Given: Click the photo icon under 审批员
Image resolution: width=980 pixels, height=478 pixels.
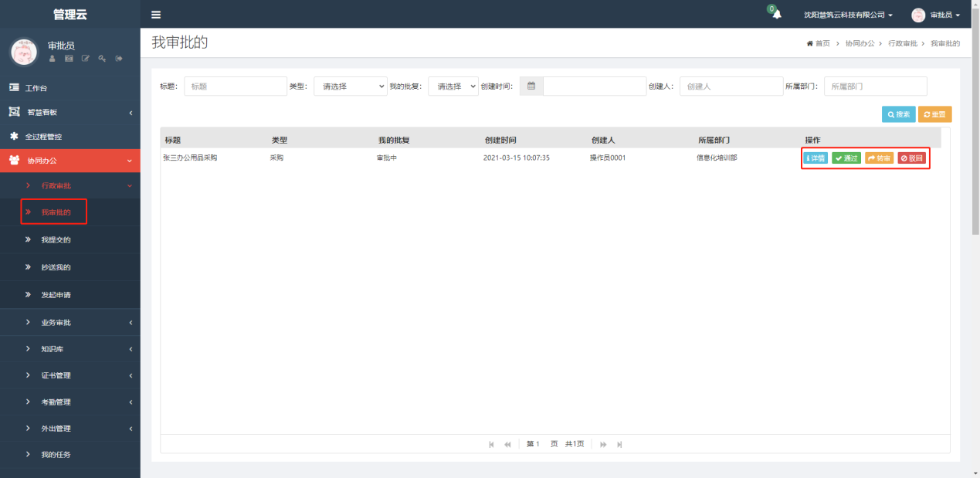Looking at the screenshot, I should point(69,59).
